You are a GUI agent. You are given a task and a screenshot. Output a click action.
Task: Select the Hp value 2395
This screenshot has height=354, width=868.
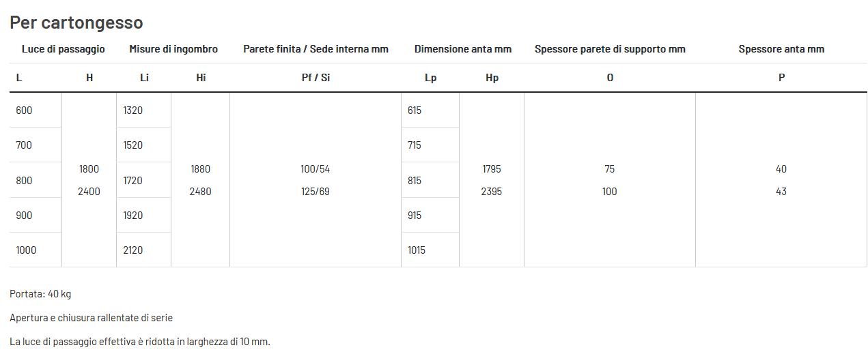point(492,192)
